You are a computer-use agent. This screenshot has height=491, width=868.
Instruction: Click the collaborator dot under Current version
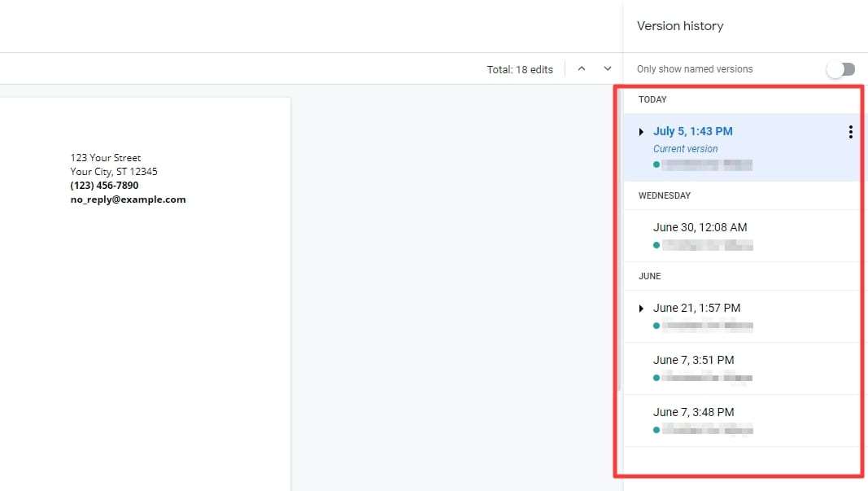click(656, 165)
